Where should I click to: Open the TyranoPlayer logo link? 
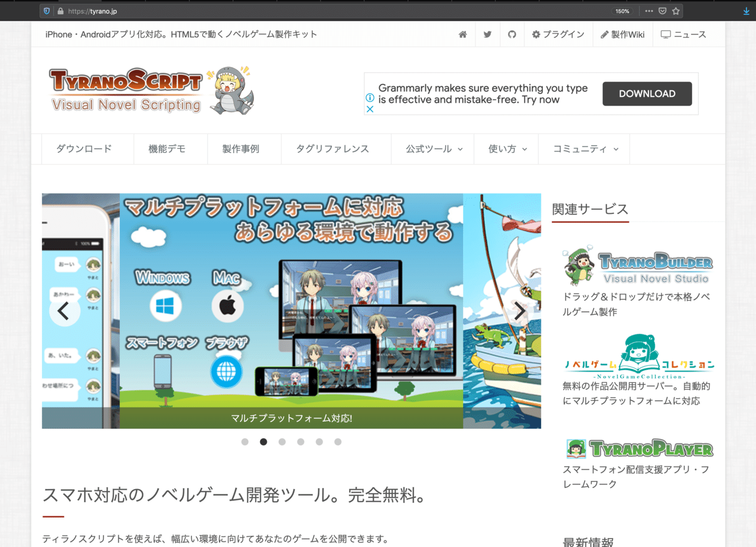click(x=640, y=449)
